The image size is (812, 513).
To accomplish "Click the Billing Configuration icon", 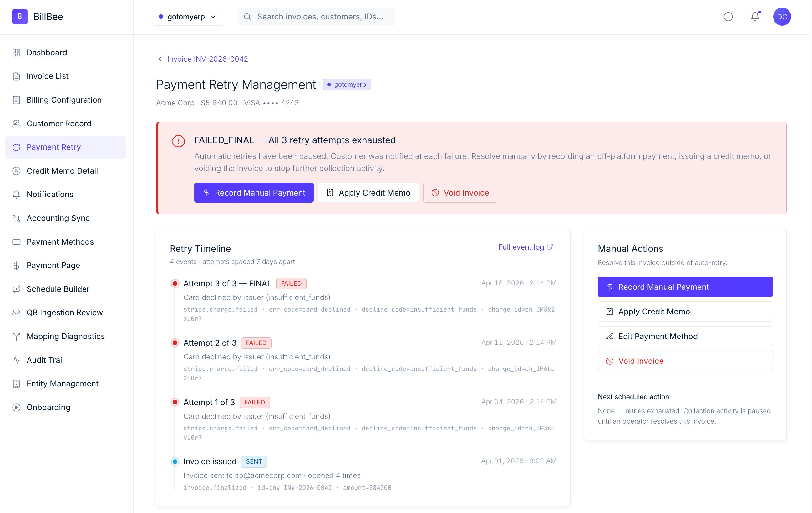I will (x=16, y=100).
